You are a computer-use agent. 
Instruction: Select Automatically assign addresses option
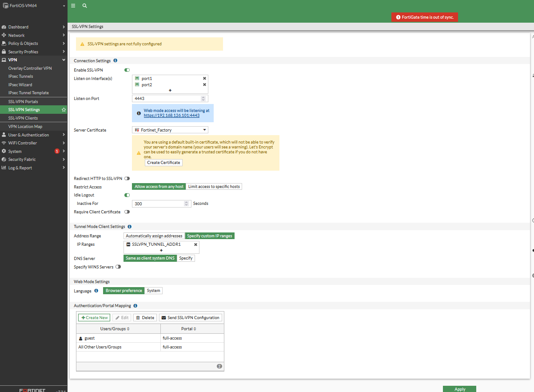click(x=154, y=236)
